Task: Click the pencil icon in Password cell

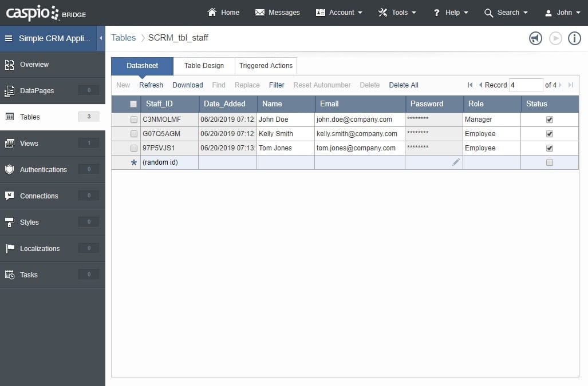Action: click(x=456, y=162)
